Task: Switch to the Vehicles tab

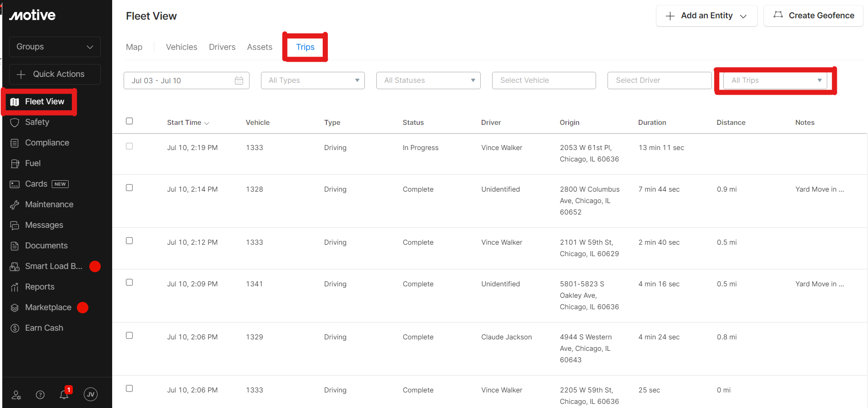Action: tap(181, 47)
